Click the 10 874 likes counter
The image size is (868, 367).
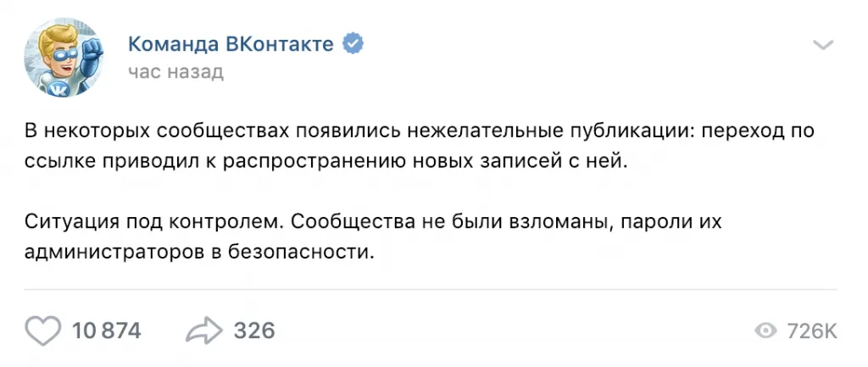point(107,330)
